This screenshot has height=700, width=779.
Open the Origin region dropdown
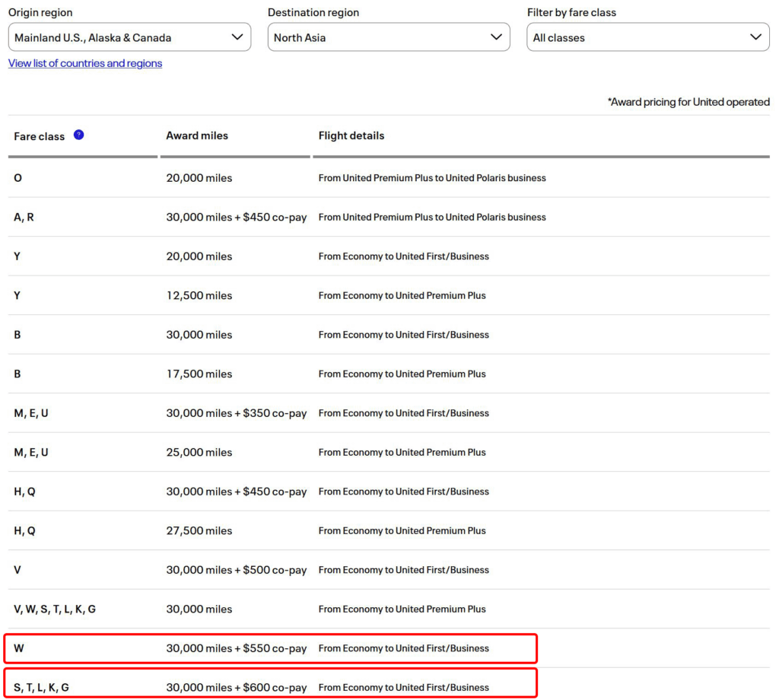(x=129, y=37)
